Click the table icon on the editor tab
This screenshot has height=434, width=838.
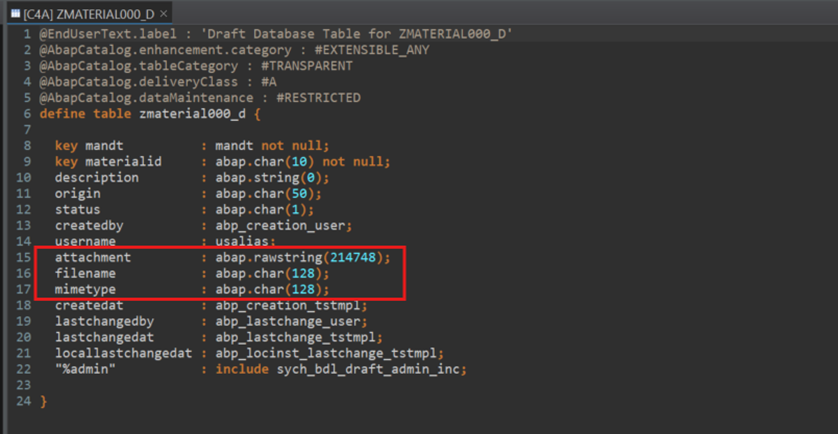pos(14,13)
